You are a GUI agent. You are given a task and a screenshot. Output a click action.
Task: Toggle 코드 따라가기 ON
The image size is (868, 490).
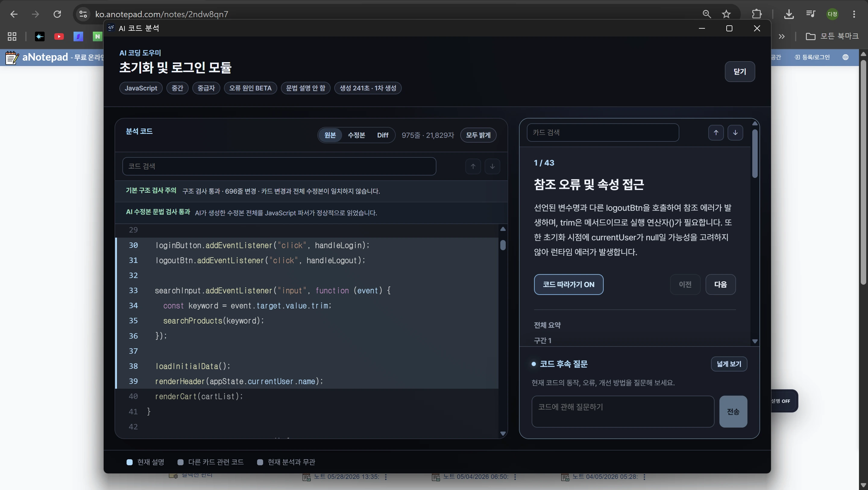(x=568, y=285)
